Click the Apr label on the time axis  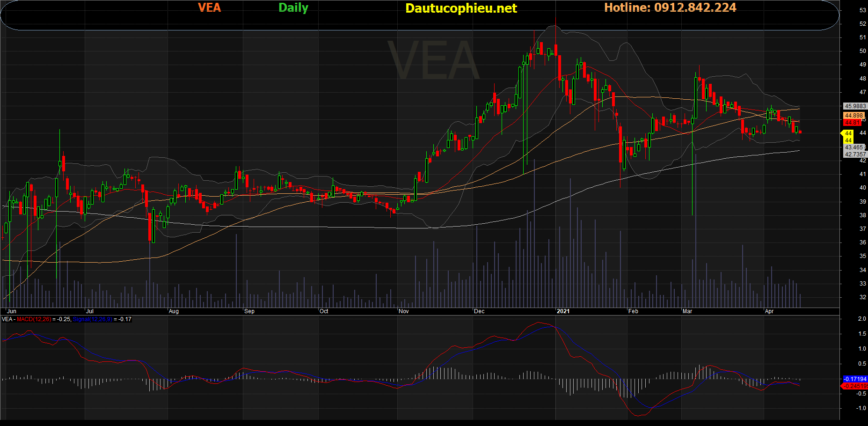[x=769, y=311]
